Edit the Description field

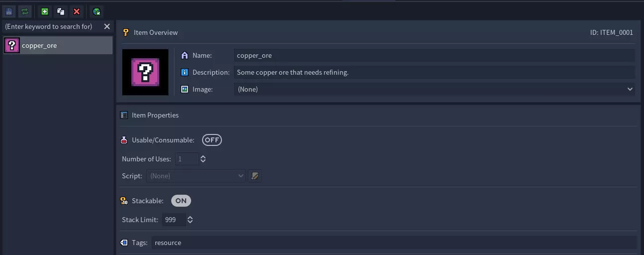434,72
